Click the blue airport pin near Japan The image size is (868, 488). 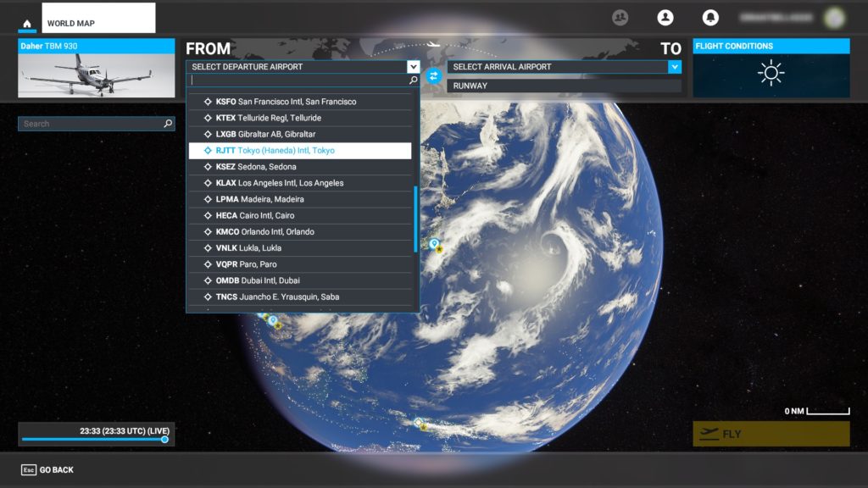coord(434,244)
